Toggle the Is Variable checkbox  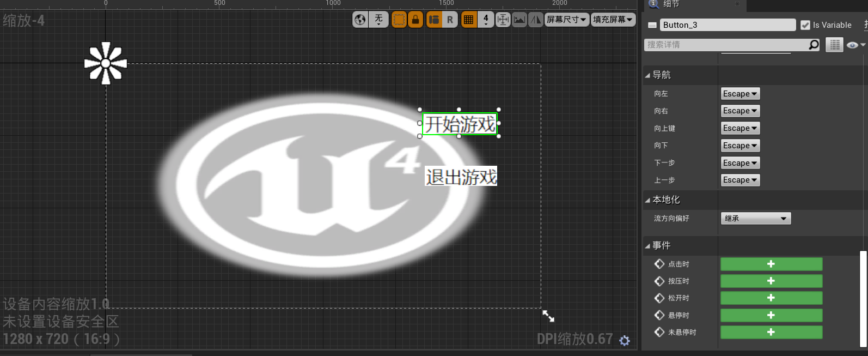(805, 25)
